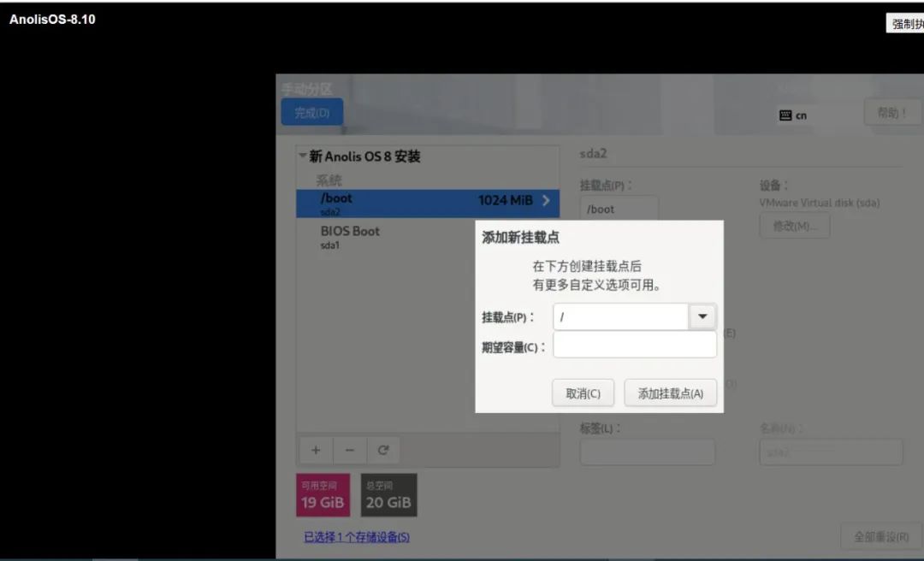
Task: Click the AnolisOS-8.10 title text
Action: [x=52, y=20]
